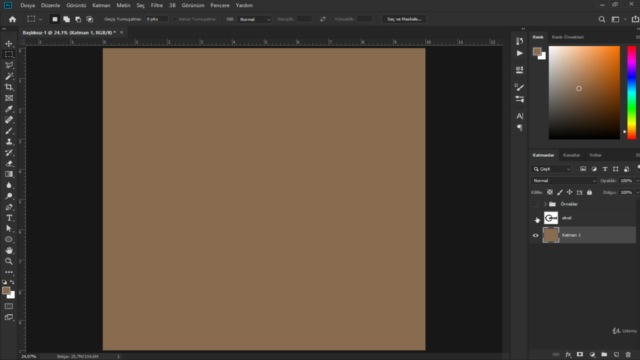
Task: Open the Dolgu slider dropdown arrow
Action: (637, 192)
